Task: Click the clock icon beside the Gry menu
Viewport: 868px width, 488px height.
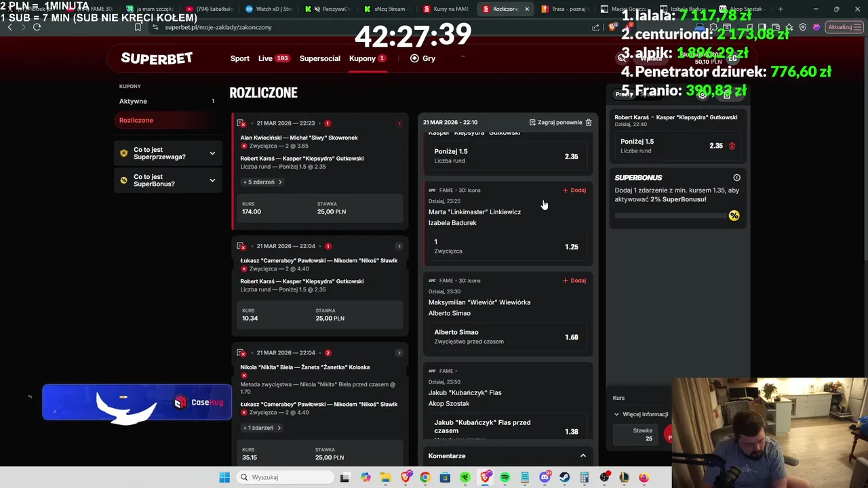Action: click(x=414, y=58)
